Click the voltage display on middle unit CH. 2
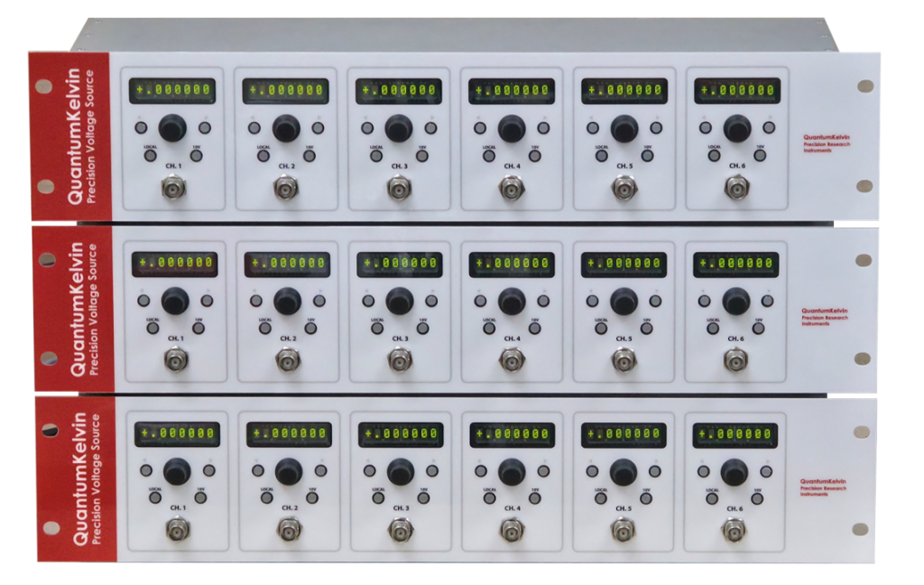 [x=287, y=264]
